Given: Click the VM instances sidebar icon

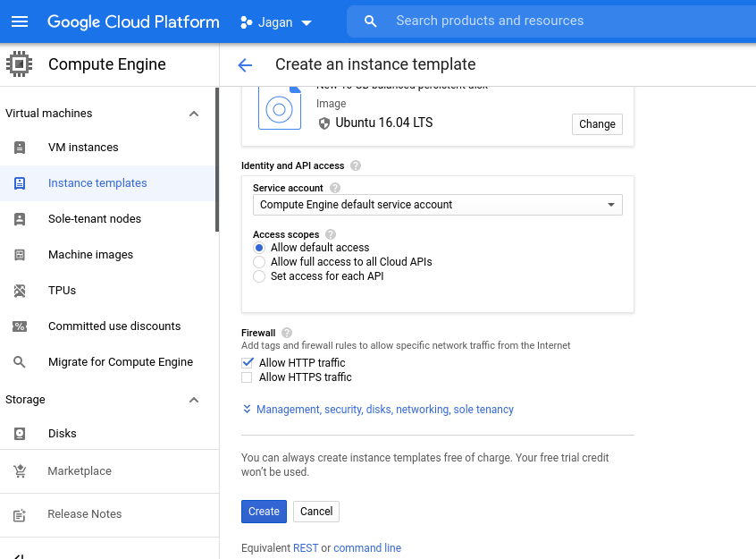Looking at the screenshot, I should 20,148.
